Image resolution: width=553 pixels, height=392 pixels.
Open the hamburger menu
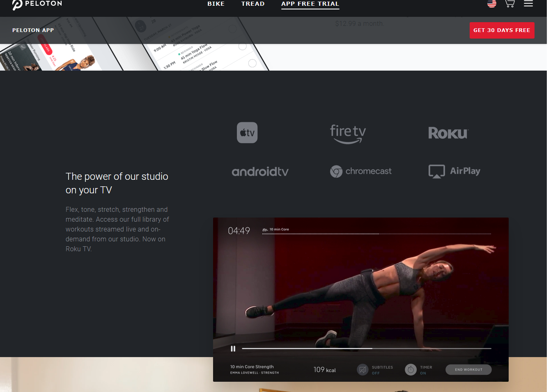coord(528,3)
